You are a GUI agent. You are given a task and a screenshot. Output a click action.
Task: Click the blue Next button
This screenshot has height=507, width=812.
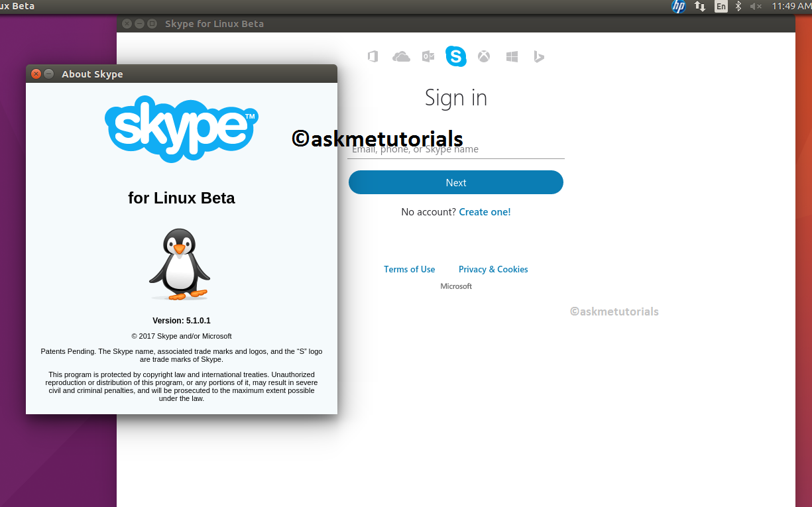click(456, 182)
